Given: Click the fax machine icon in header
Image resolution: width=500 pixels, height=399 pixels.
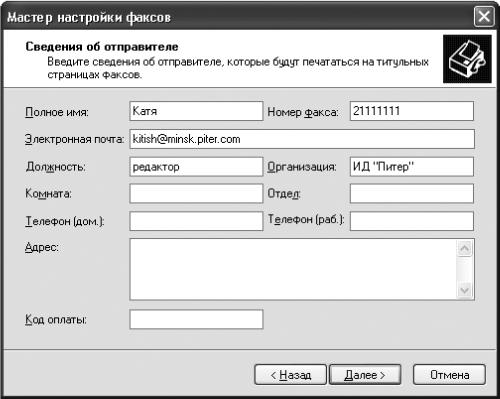Looking at the screenshot, I should [467, 59].
